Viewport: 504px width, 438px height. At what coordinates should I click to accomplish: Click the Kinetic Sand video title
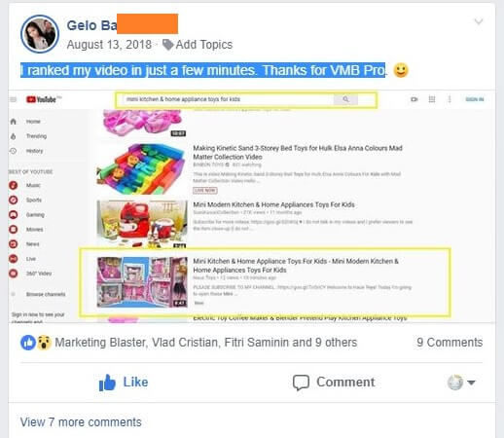298,153
